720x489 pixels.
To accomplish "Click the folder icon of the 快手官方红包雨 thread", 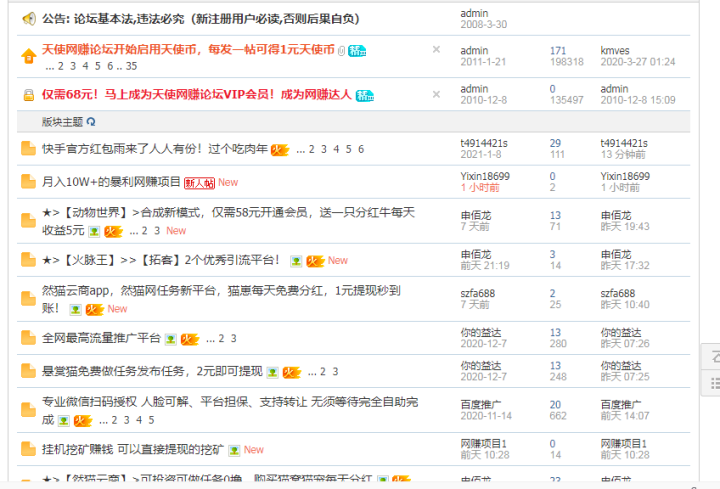I will pos(28,149).
